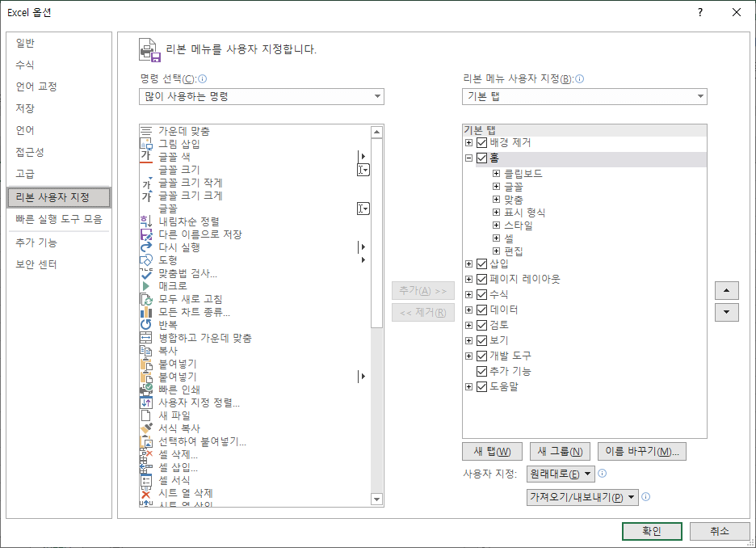Select the 모든 차트 종류 icon
The width and height of the screenshot is (756, 548).
pos(146,312)
